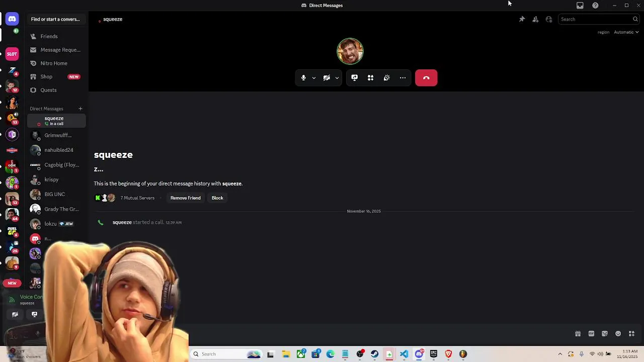Open the Shop page
Viewport: 644px width, 362px height.
click(56, 76)
